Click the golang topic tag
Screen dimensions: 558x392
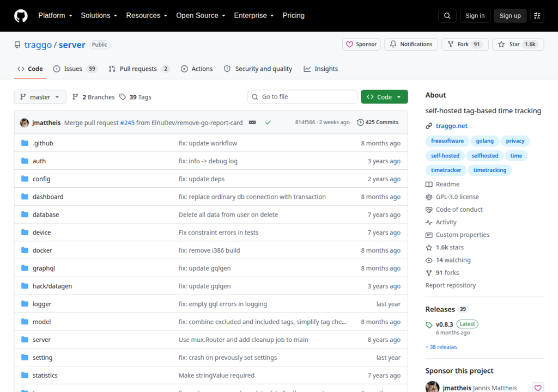[x=484, y=141]
